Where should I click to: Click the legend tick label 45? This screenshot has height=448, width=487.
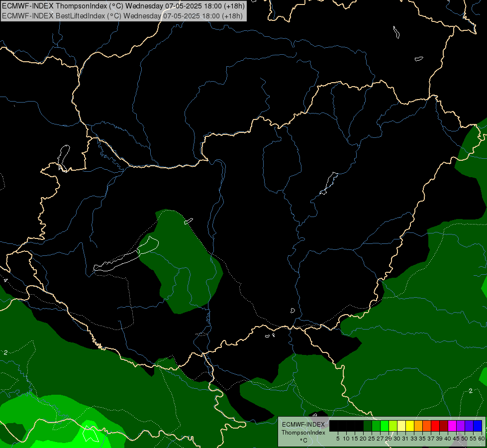pyautogui.click(x=456, y=439)
